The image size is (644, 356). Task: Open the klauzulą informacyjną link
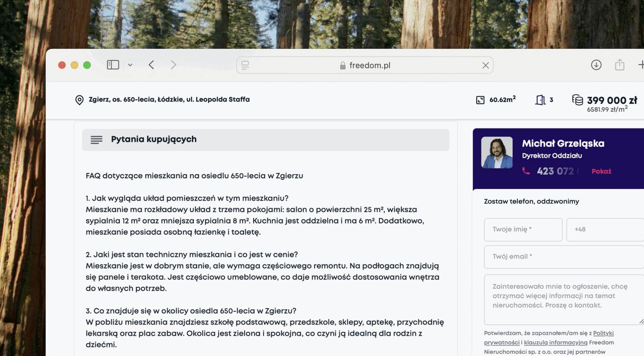click(x=555, y=342)
